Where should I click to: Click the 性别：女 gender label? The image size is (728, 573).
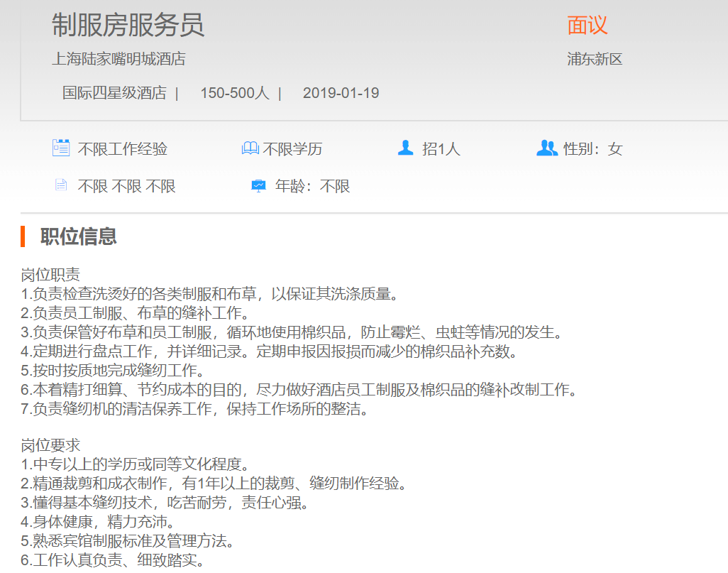tap(592, 149)
